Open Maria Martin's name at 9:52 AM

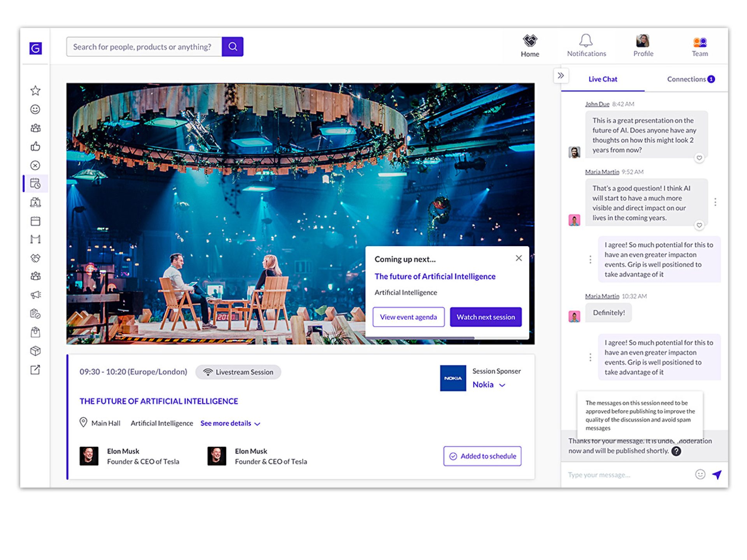pyautogui.click(x=602, y=172)
